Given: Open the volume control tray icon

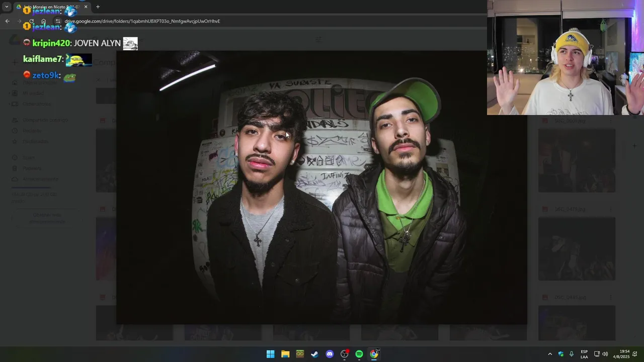Looking at the screenshot, I should tap(605, 354).
